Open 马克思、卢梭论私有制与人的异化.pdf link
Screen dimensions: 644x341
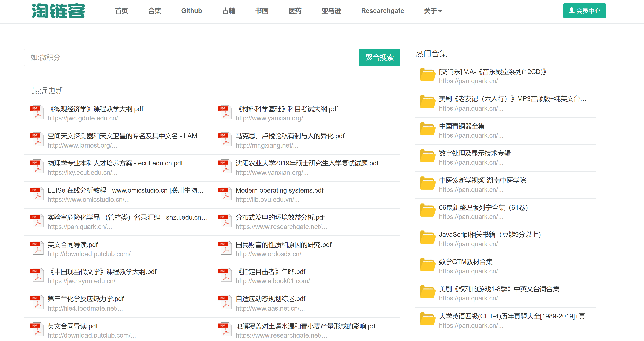290,136
